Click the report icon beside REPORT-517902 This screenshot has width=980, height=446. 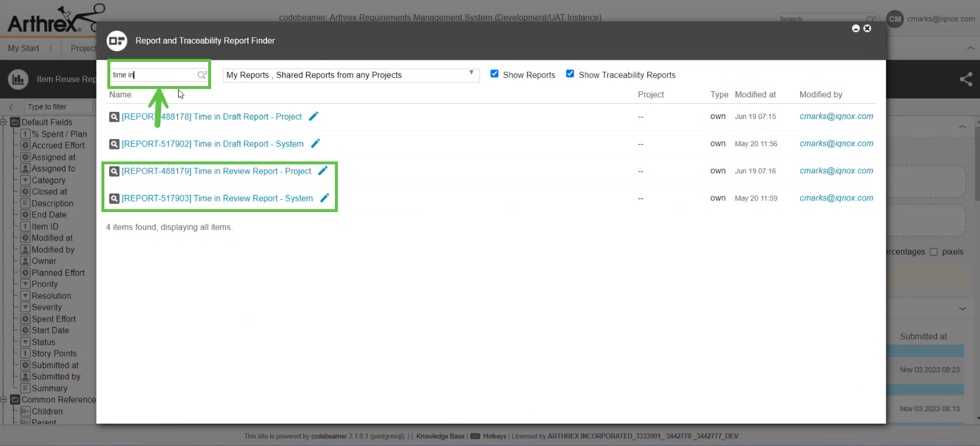coord(114,144)
